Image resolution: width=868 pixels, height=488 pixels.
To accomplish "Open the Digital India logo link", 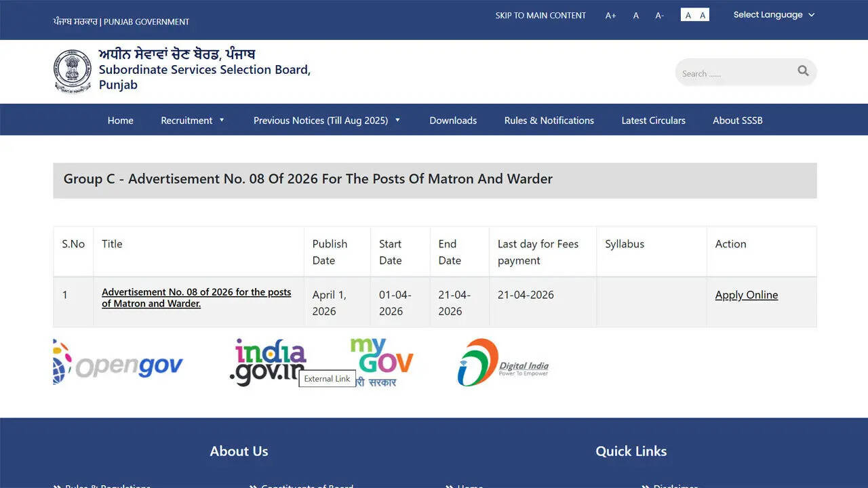I will pyautogui.click(x=502, y=363).
